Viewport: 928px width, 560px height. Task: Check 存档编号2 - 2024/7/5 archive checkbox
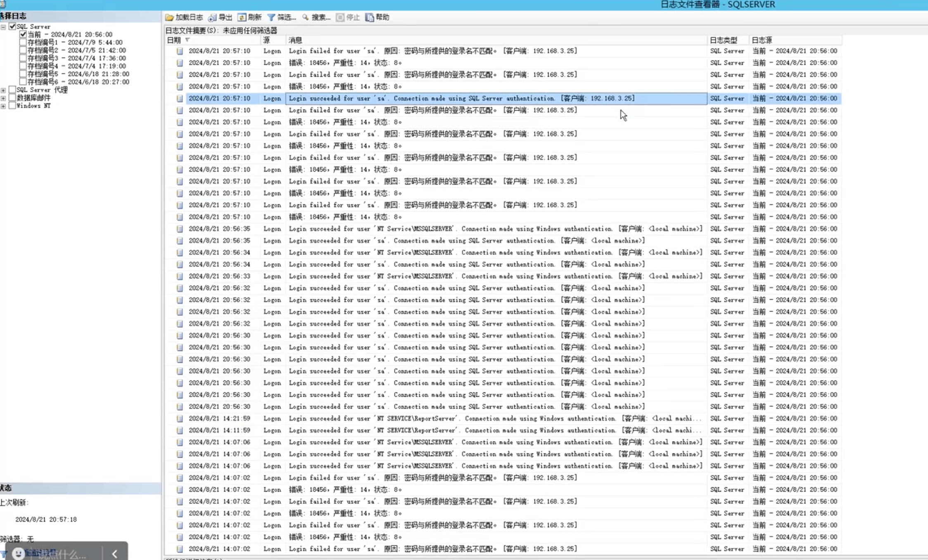(23, 50)
